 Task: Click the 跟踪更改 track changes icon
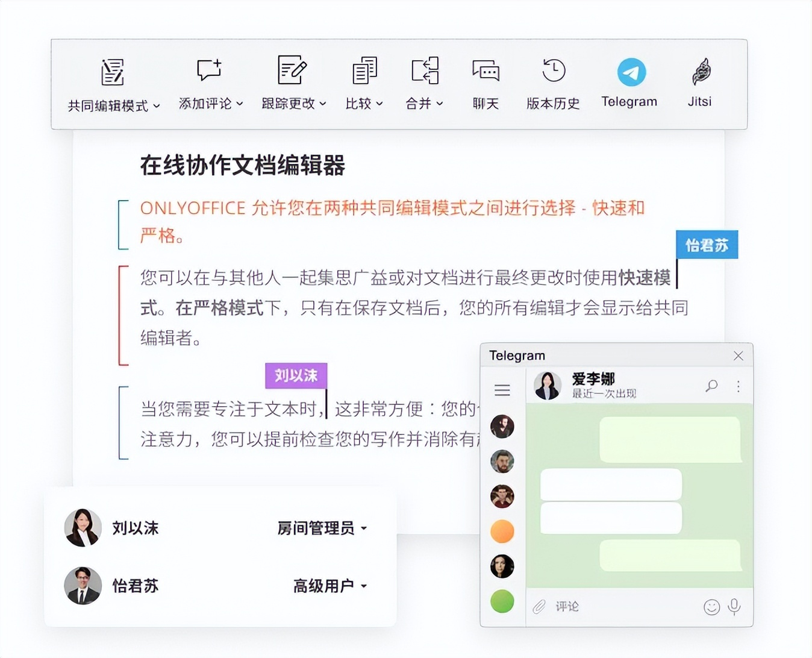tap(292, 70)
